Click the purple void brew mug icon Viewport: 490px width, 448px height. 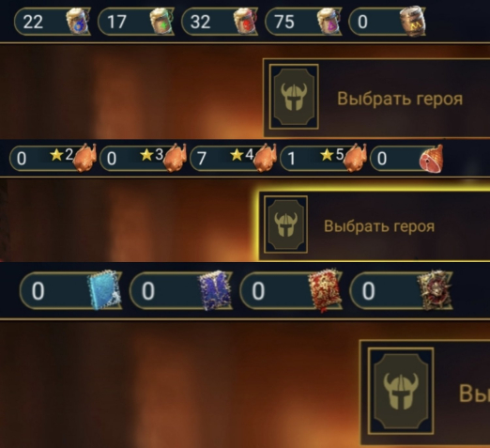click(x=329, y=22)
